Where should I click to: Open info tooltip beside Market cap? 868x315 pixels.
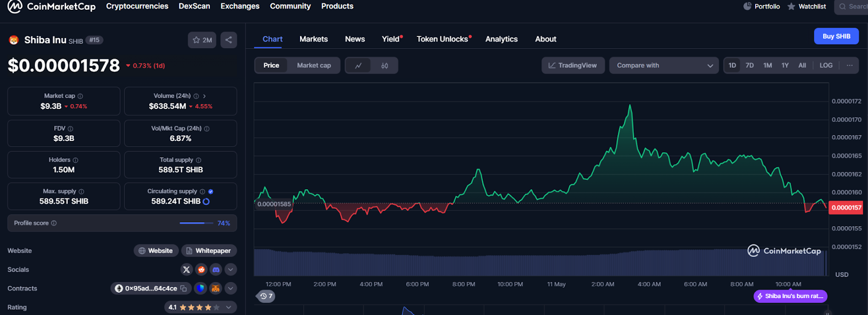click(x=80, y=96)
